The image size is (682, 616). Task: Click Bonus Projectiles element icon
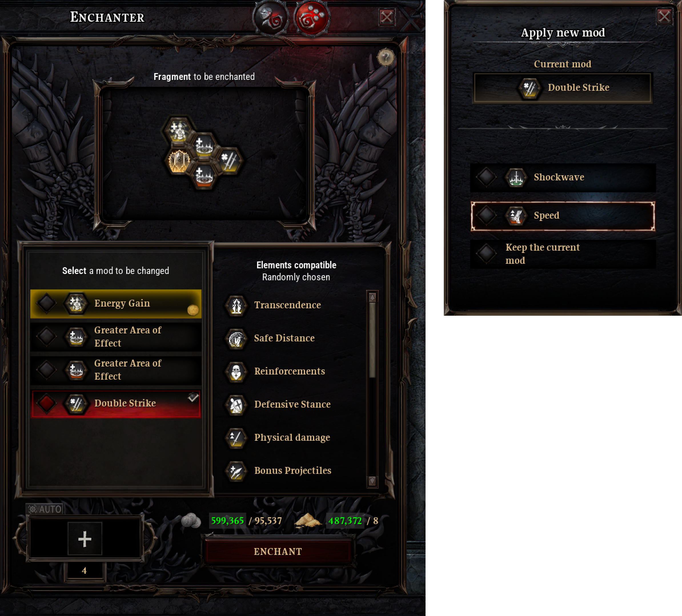click(x=236, y=471)
